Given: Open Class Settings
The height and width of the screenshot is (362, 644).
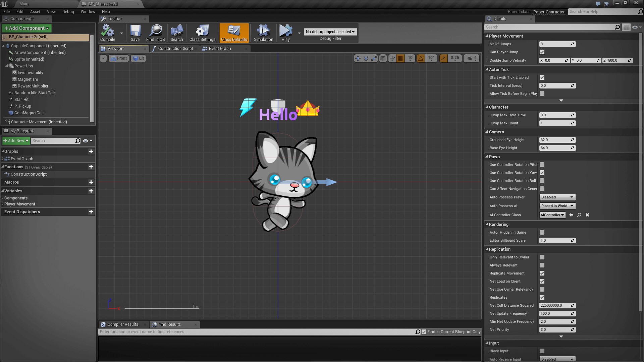Looking at the screenshot, I should point(202,32).
